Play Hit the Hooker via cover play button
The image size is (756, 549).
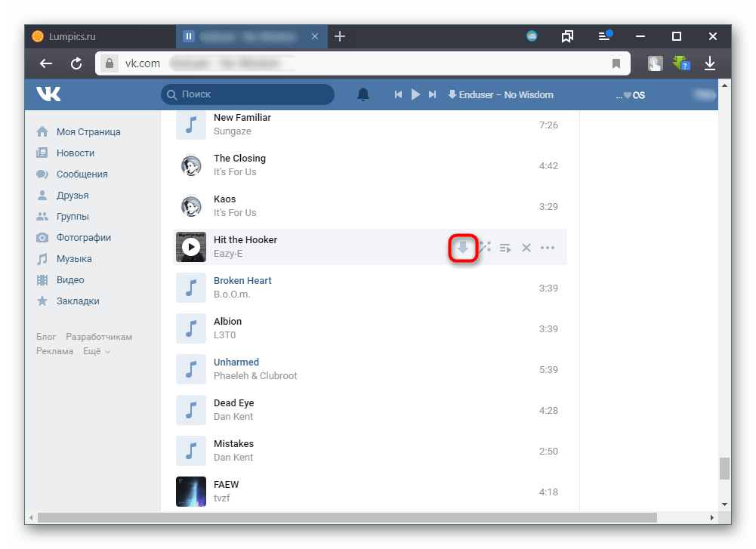191,247
